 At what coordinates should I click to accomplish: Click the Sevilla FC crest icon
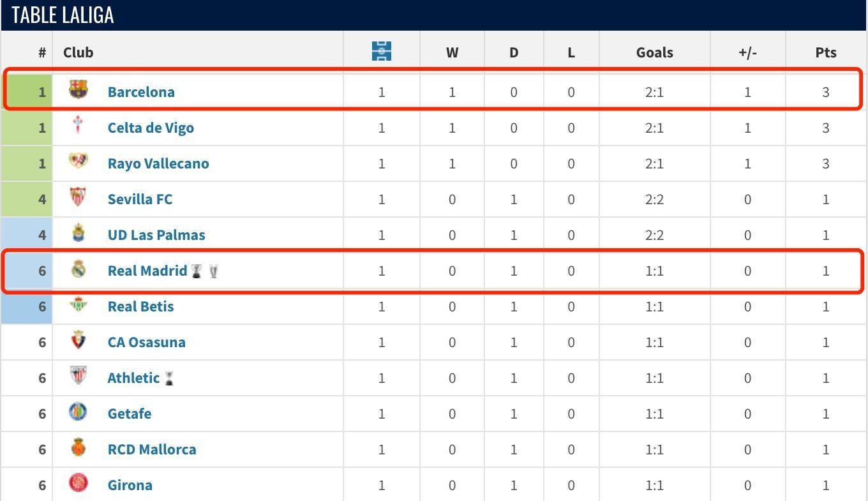coord(78,197)
